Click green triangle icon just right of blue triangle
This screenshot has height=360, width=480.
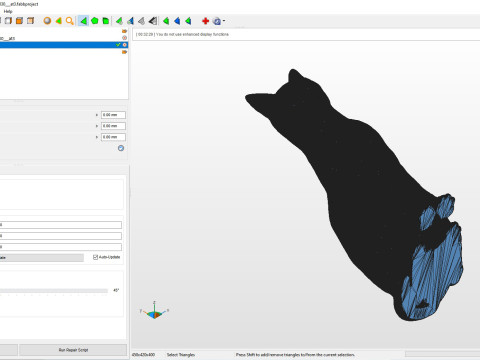coord(188,21)
